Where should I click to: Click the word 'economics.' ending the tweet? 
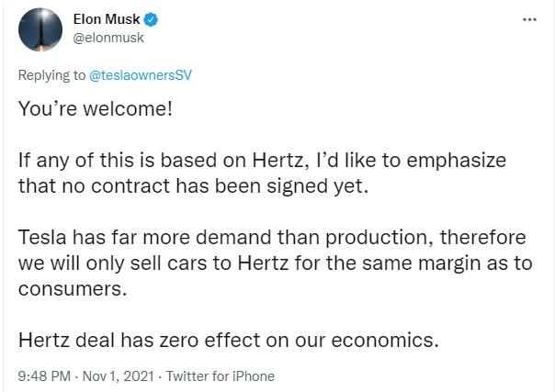385,341
